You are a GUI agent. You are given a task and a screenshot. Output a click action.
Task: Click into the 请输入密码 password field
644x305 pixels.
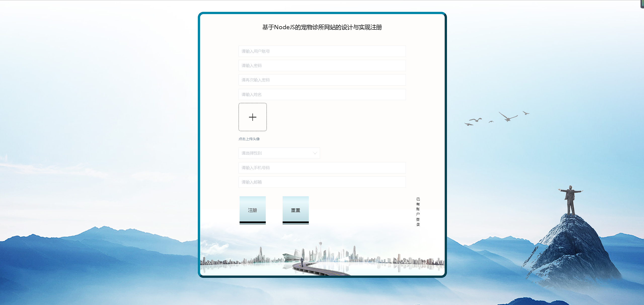(322, 66)
